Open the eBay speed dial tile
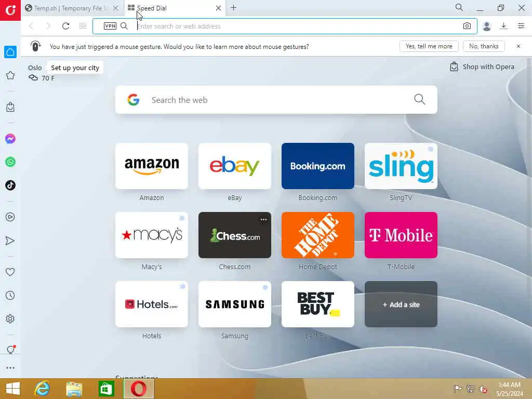 (235, 166)
